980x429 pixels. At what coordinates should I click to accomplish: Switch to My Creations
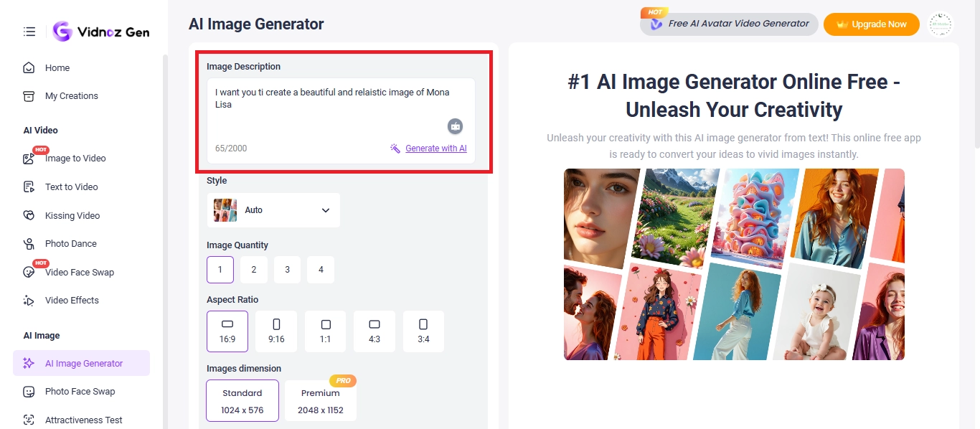click(x=71, y=95)
